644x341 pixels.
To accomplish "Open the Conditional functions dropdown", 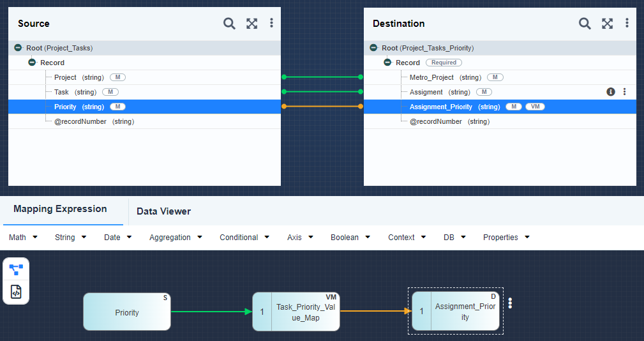I will click(x=244, y=238).
